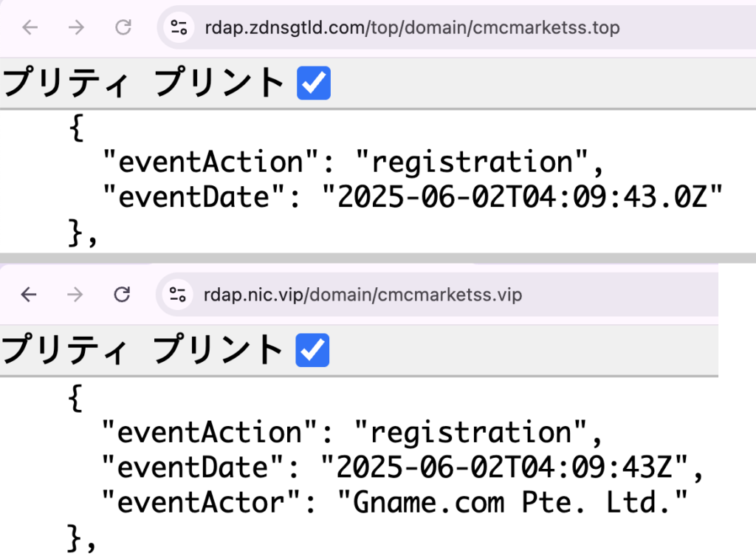Click the eventDate value "2025-06-02T04:09:43Z"

tap(504, 467)
